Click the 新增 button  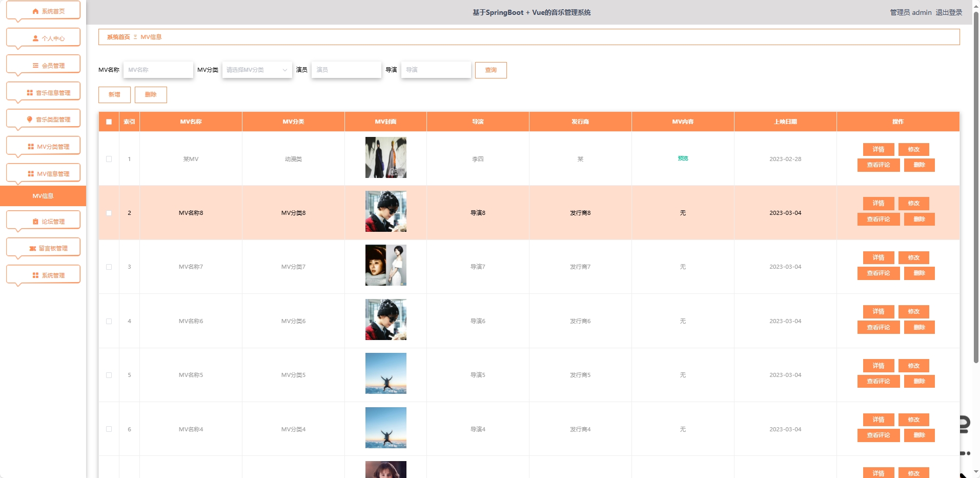click(x=114, y=94)
